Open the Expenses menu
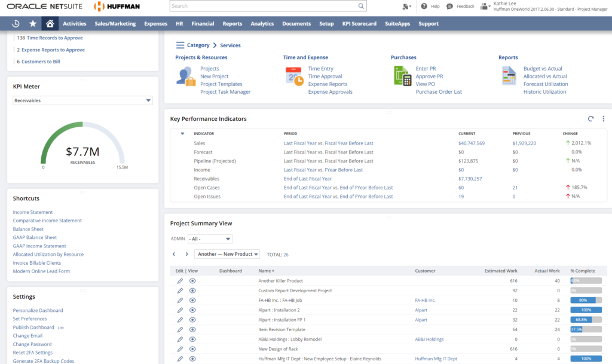The width and height of the screenshot is (612, 364). point(156,24)
